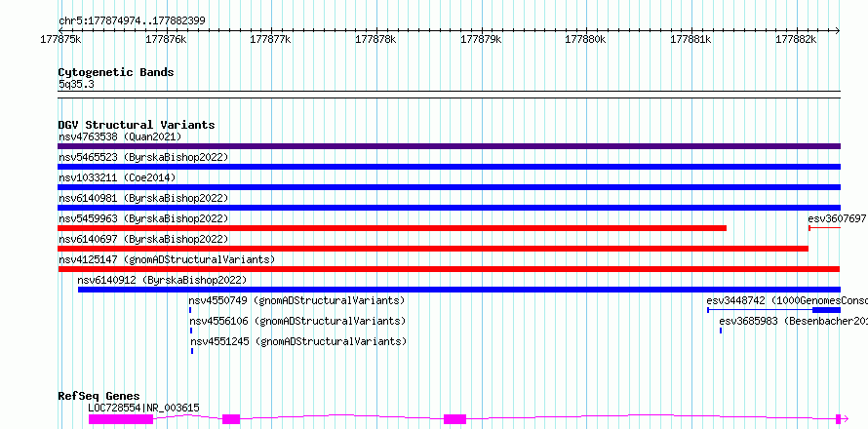Open the esv3685983 (Besenbacher) label
This screenshot has width=868, height=429.
click(x=793, y=321)
